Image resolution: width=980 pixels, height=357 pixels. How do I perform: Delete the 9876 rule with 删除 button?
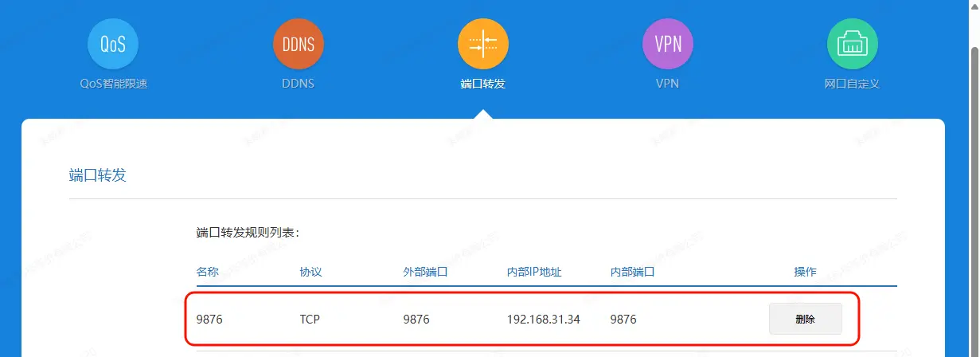point(805,319)
